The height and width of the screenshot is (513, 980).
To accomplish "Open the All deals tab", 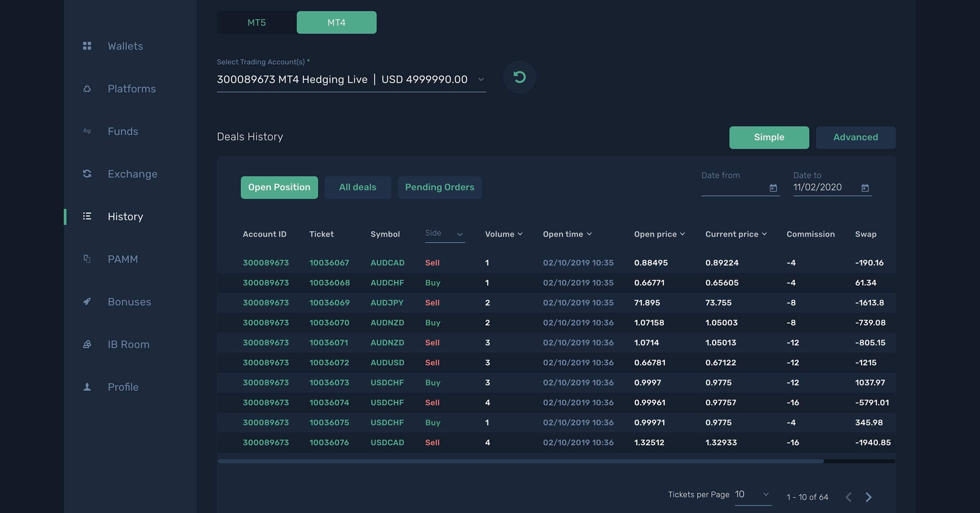I will tap(358, 187).
